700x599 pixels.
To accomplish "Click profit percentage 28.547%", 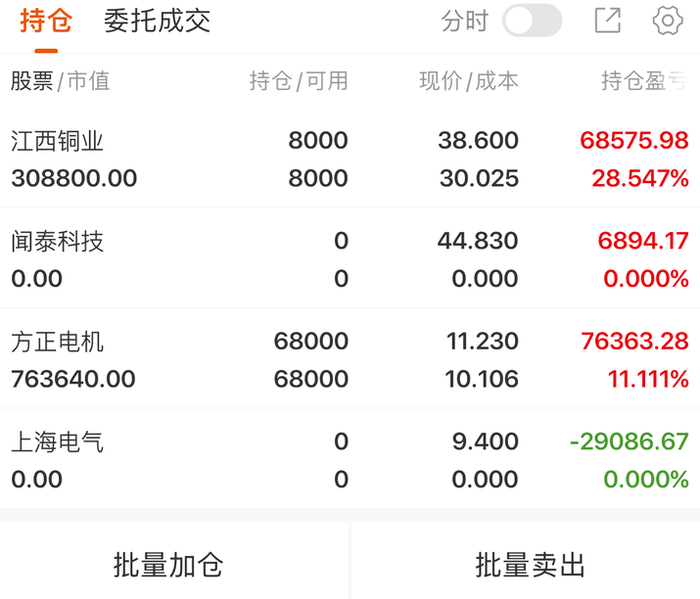I will point(640,178).
